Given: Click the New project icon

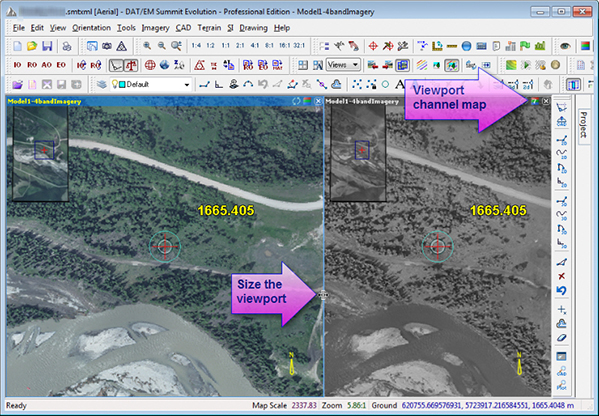Looking at the screenshot, I should [18, 46].
